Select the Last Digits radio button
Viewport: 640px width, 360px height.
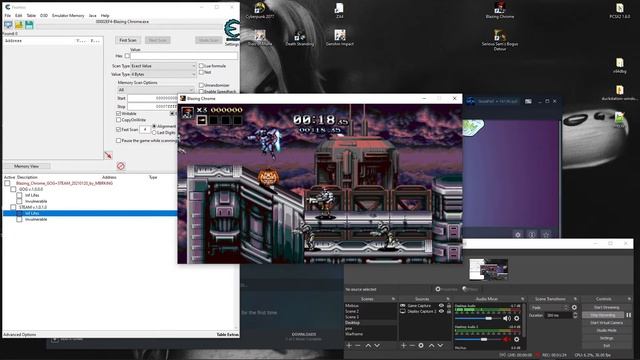coord(154,133)
